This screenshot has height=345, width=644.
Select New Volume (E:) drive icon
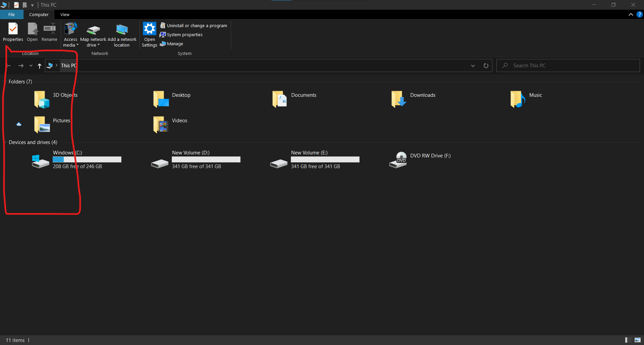279,163
